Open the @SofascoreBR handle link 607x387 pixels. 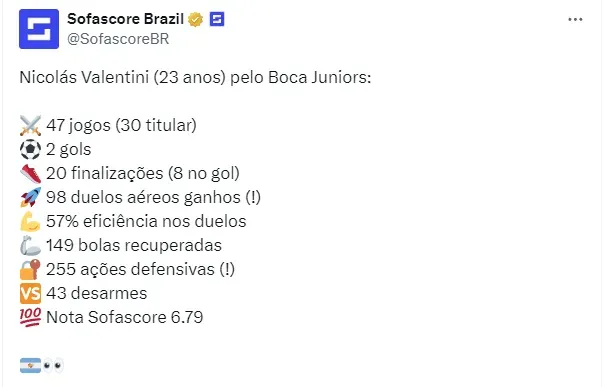click(118, 39)
